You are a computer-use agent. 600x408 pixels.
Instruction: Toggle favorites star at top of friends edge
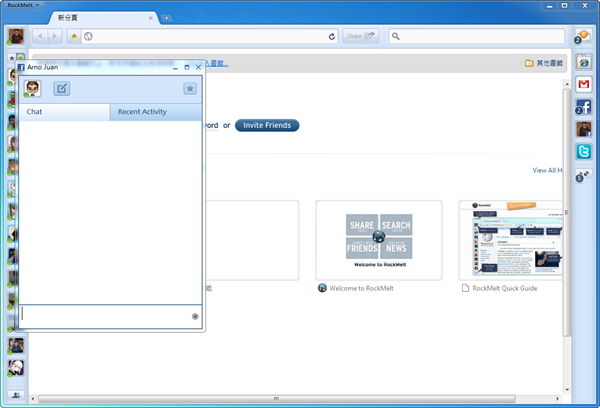point(11,58)
